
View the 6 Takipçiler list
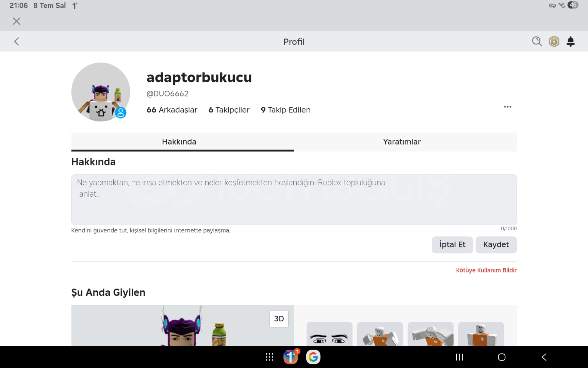[229, 110]
